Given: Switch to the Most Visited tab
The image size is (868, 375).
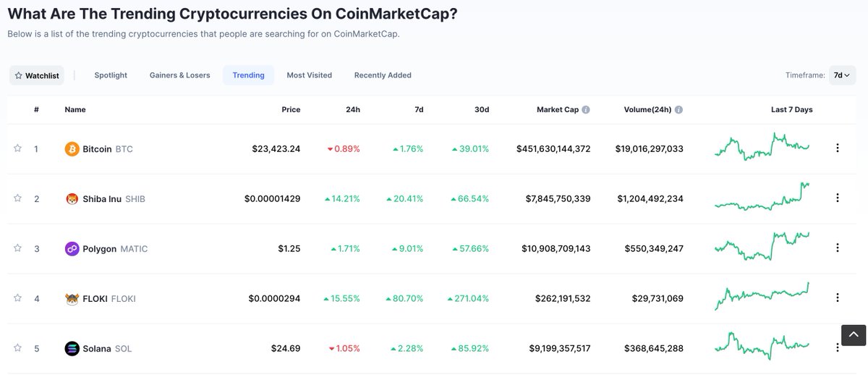Looking at the screenshot, I should (309, 75).
